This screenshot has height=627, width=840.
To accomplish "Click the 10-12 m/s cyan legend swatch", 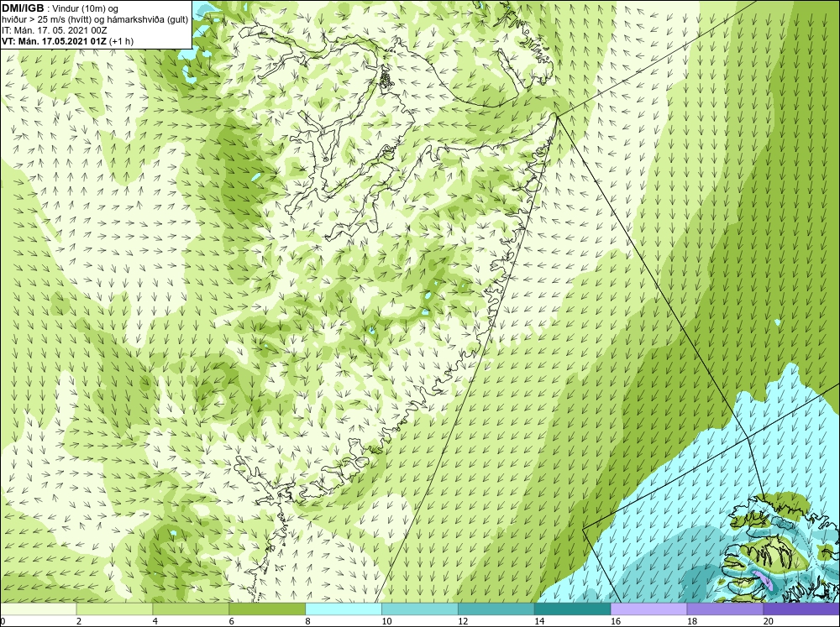I will [x=420, y=609].
